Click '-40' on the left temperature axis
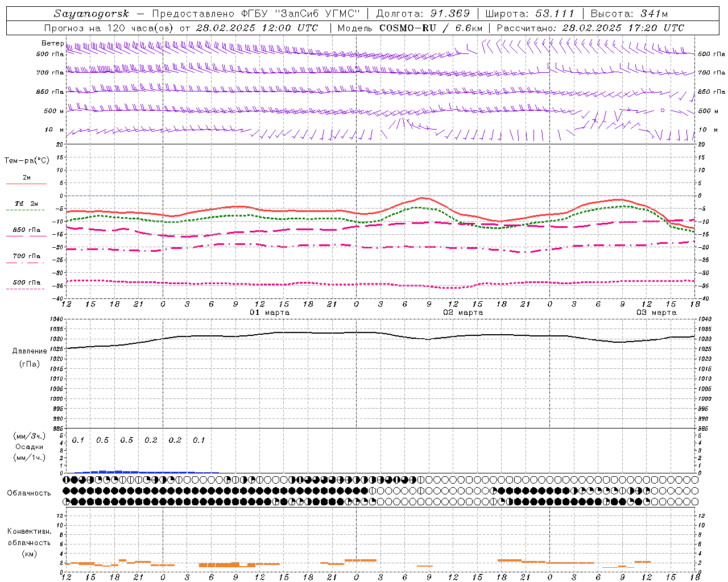Viewport: 728px width, 582px height. [x=59, y=298]
